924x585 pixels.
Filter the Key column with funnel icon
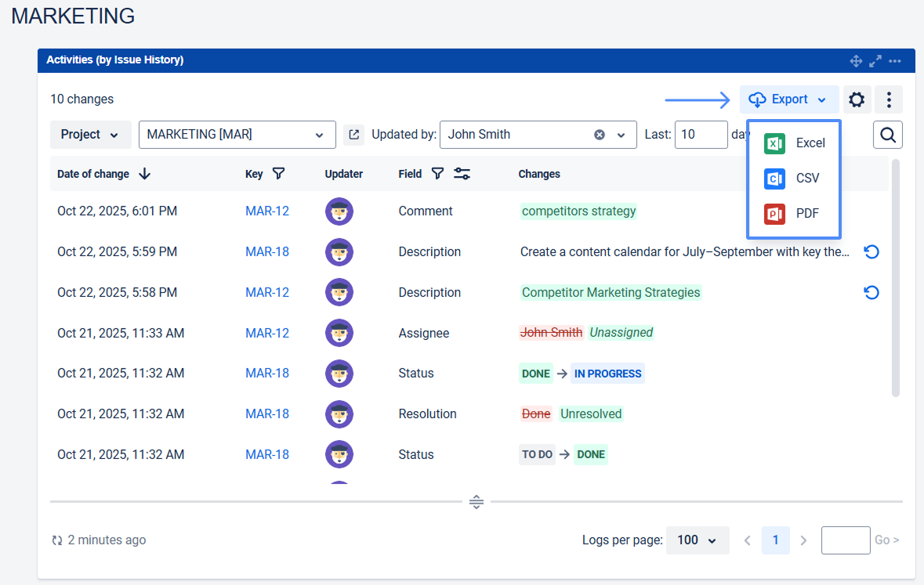tap(278, 174)
